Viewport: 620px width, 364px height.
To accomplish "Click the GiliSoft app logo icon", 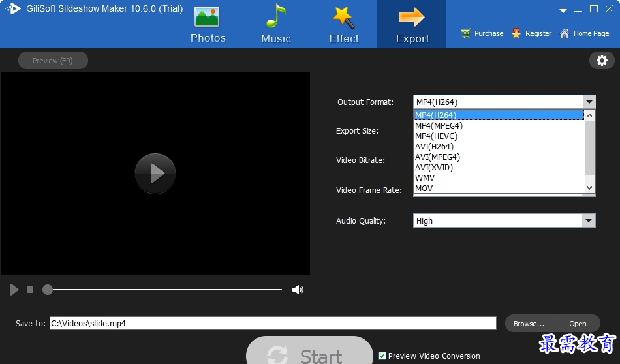I will tap(13, 8).
